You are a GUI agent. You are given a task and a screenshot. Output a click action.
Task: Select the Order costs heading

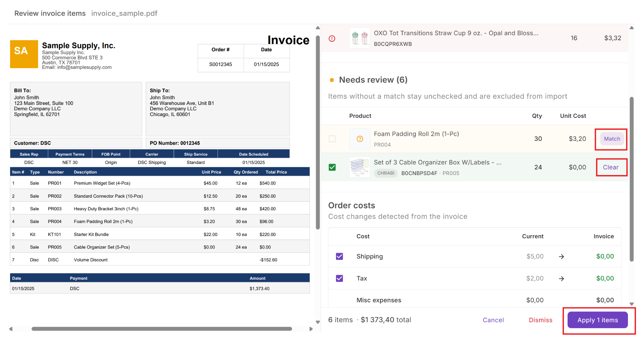coord(352,205)
